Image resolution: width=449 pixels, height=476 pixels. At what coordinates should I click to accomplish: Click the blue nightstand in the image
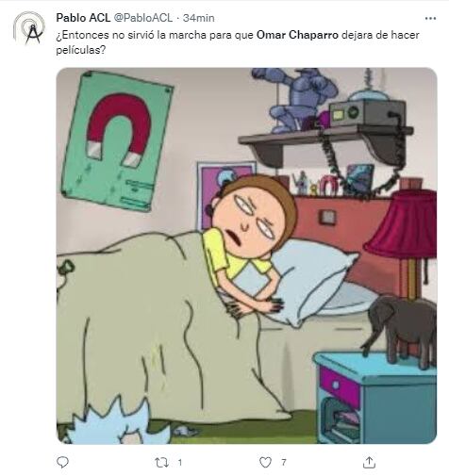click(374, 398)
